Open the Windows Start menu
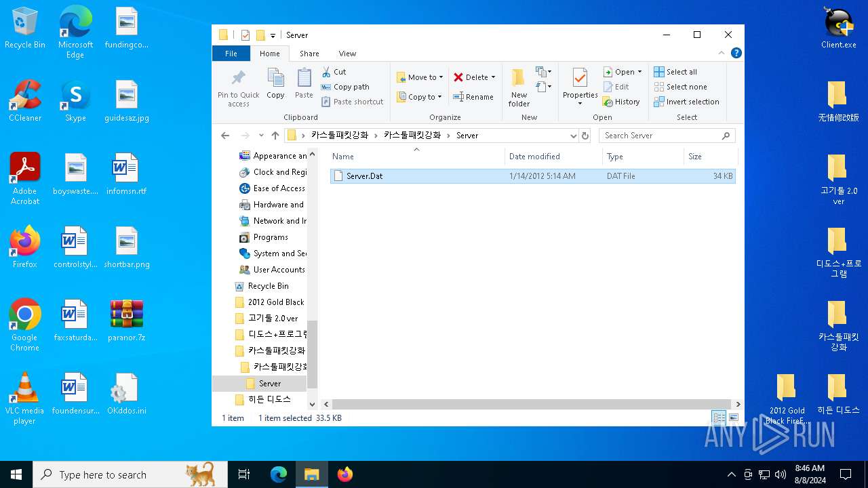The image size is (868, 488). click(16, 474)
